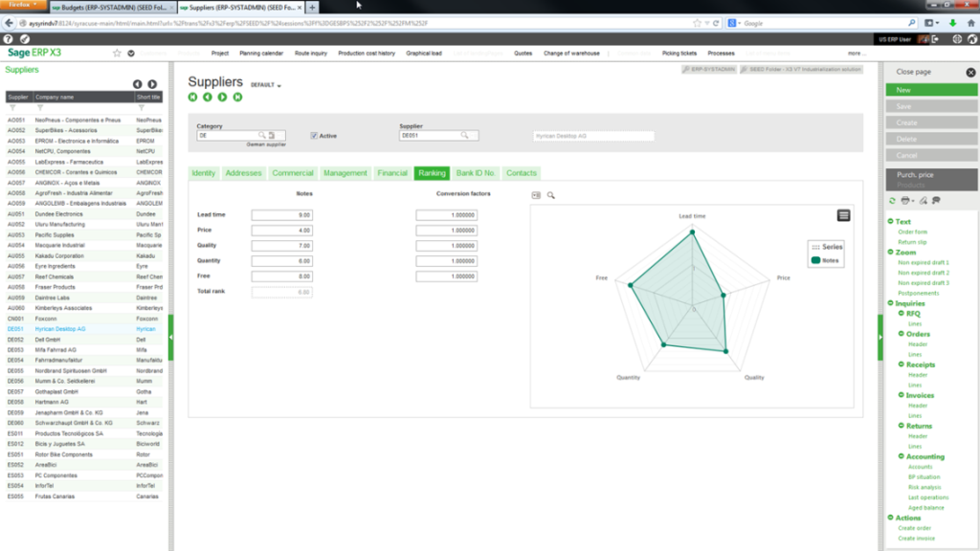This screenshot has width=980, height=551.
Task: Open Category field lookup magnifier
Action: click(261, 136)
